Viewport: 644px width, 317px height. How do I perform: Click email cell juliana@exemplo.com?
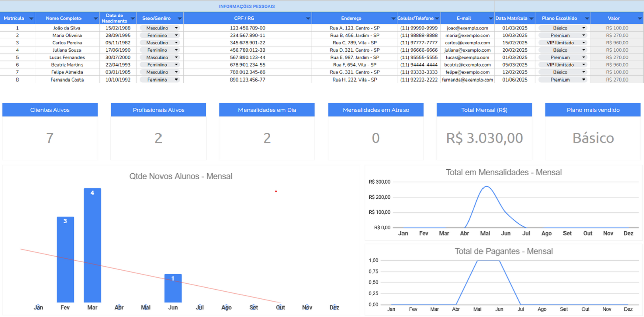coord(467,50)
